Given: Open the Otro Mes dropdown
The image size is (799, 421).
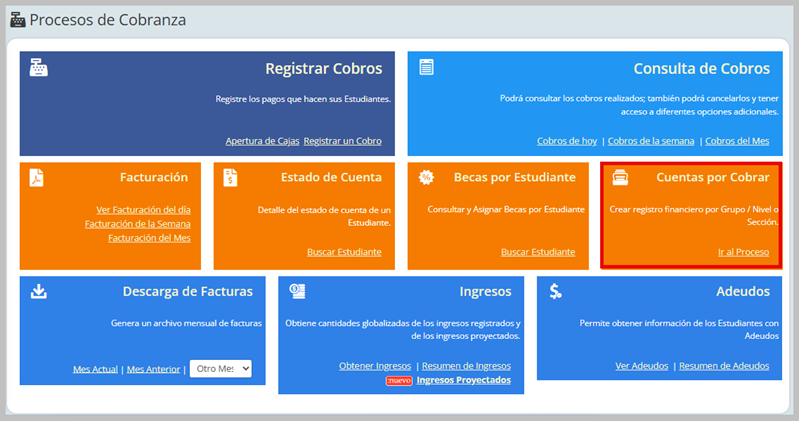Looking at the screenshot, I should (x=220, y=369).
